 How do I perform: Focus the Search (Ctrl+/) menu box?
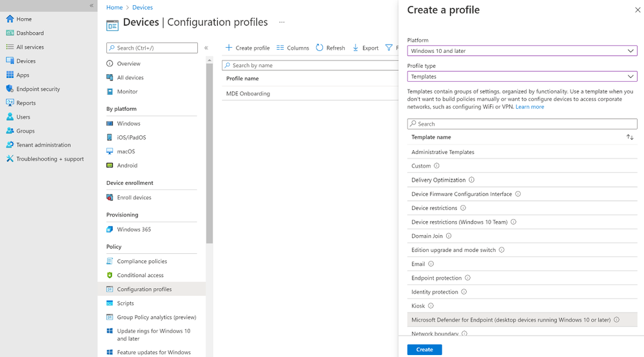click(152, 48)
